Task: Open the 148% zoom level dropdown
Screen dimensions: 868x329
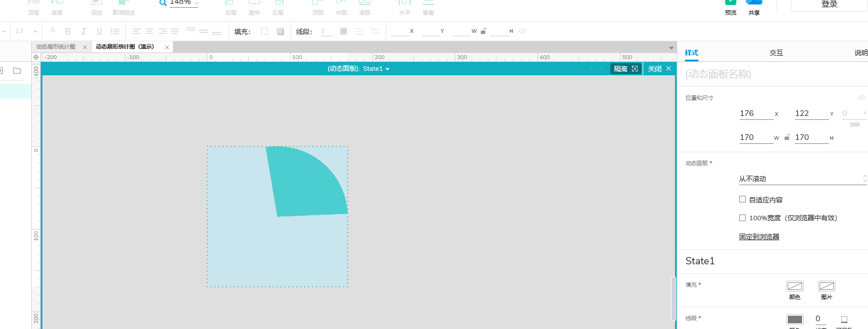Action: (184, 2)
